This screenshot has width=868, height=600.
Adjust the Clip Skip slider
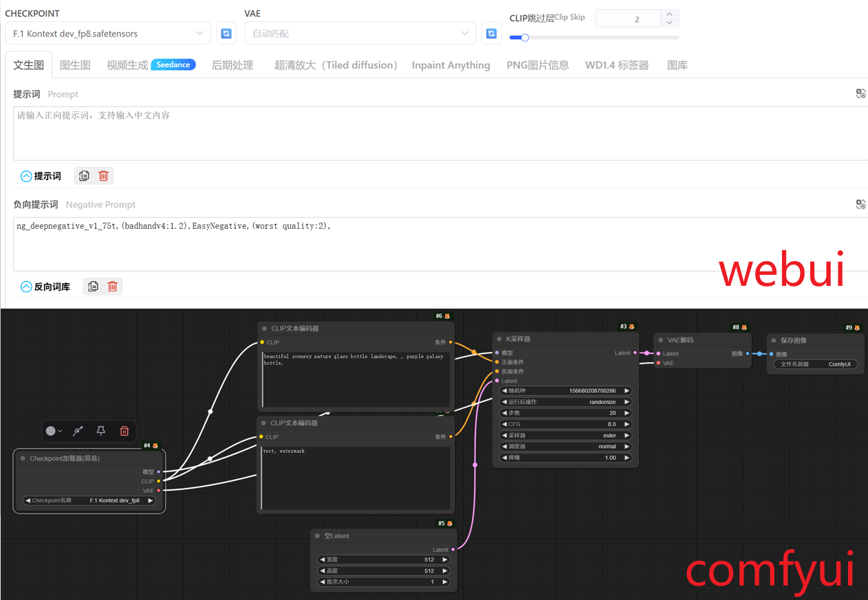pos(594,38)
